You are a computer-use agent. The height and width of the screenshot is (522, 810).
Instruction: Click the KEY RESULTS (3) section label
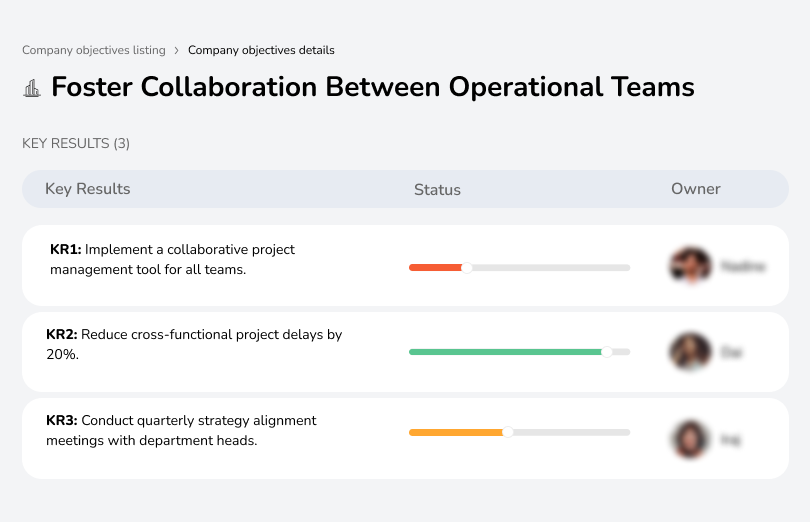tap(76, 144)
